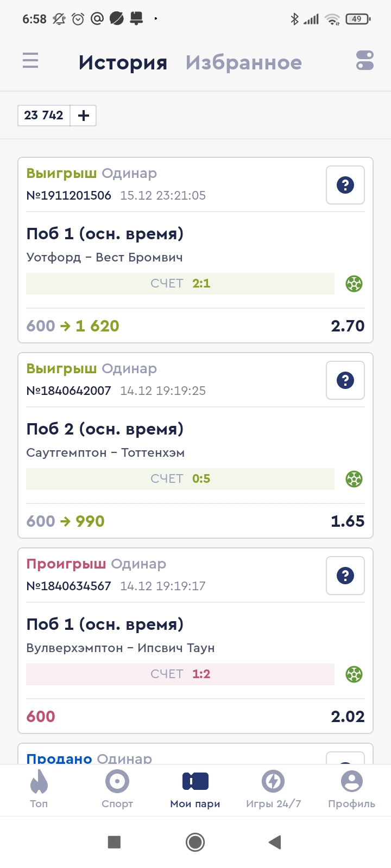Click the СЧЕТ 0:5 score bar
Screen dimensions: 391x868
180,479
